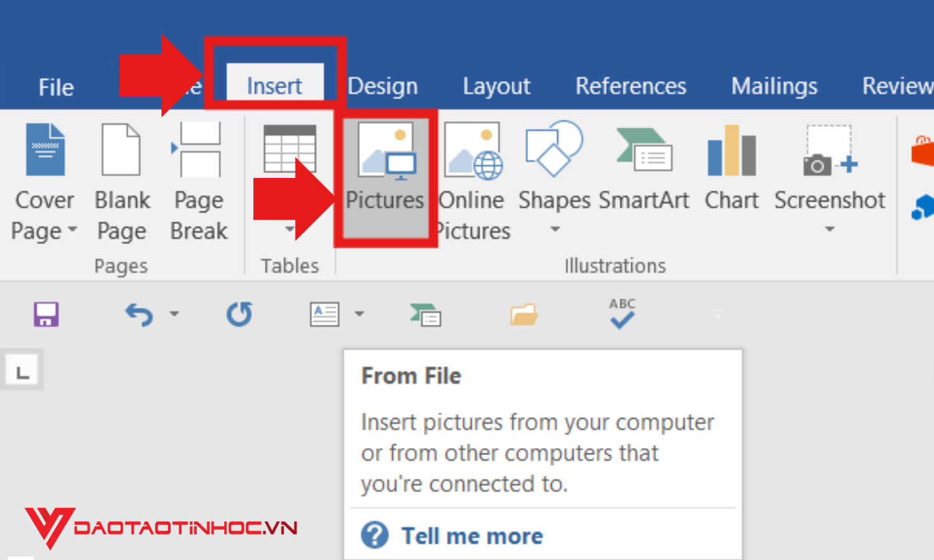Click the tab stop selector on ruler
The image size is (934, 560).
point(22,372)
